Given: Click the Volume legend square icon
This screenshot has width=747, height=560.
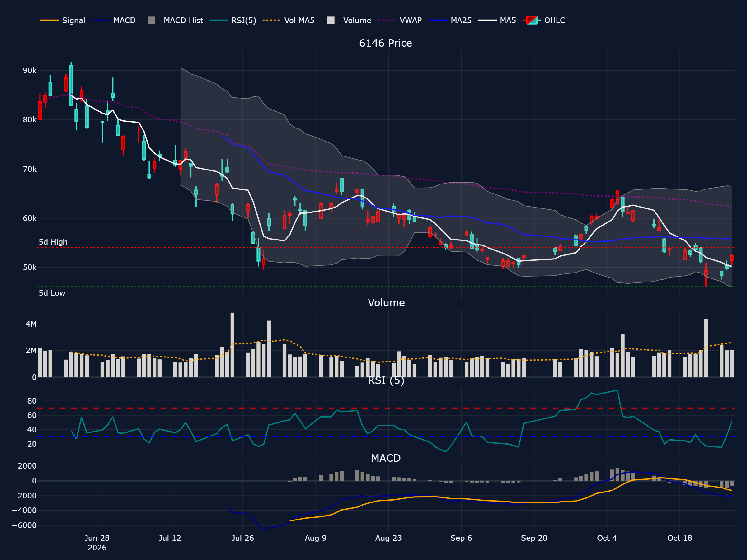Looking at the screenshot, I should (x=331, y=20).
